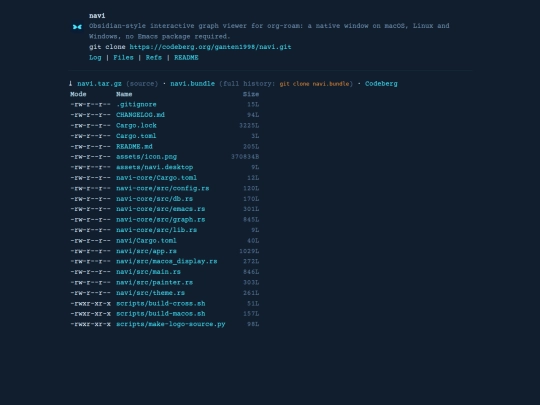540x405 pixels.
Task: Open the Log page
Action: tap(95, 58)
